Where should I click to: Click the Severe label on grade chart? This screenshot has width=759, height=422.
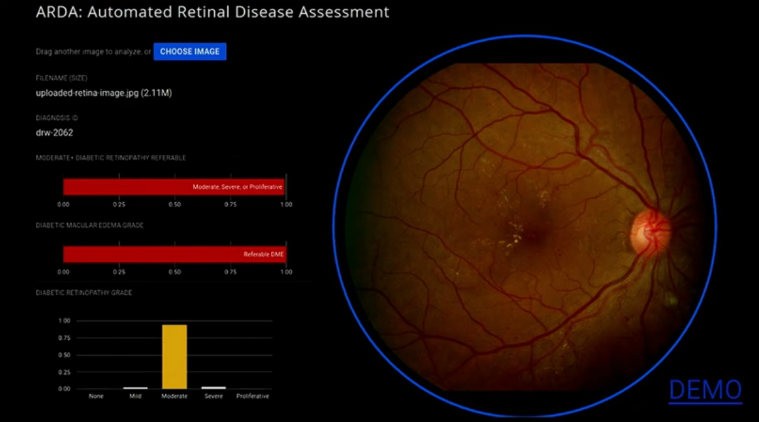point(213,396)
